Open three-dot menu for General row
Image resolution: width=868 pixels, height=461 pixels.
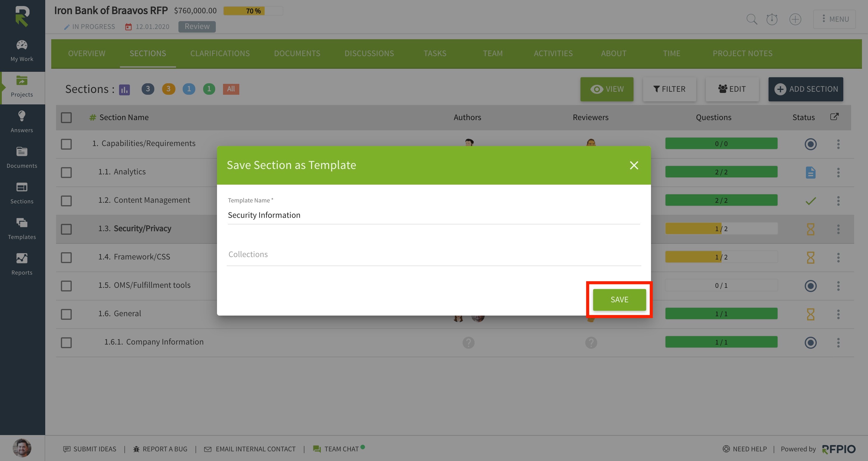(x=838, y=314)
